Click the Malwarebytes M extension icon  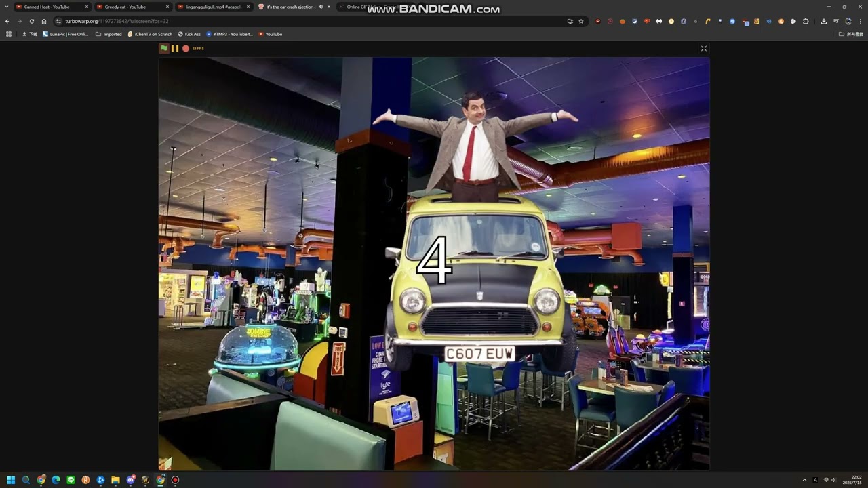pyautogui.click(x=658, y=21)
